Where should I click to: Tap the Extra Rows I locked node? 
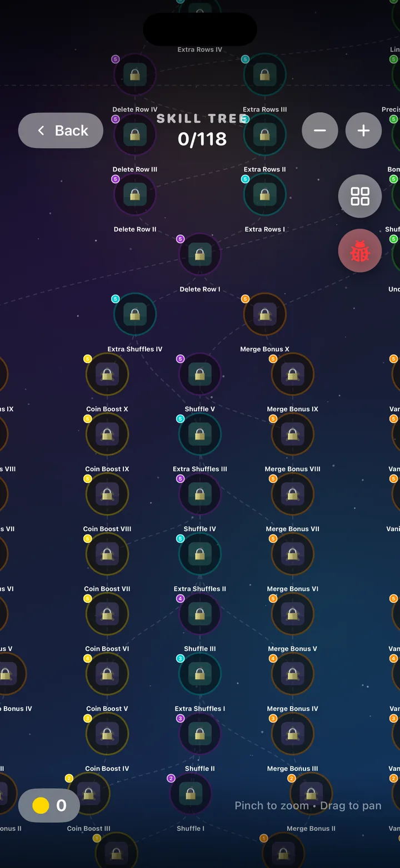(265, 194)
